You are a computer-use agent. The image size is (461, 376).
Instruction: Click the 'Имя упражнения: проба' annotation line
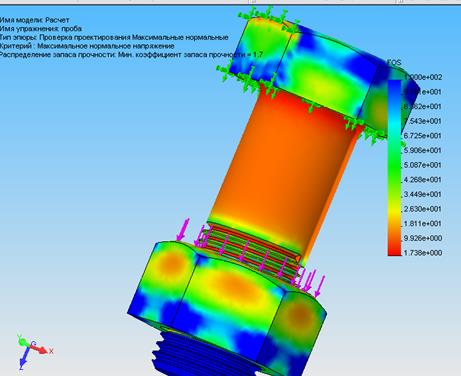(x=41, y=29)
